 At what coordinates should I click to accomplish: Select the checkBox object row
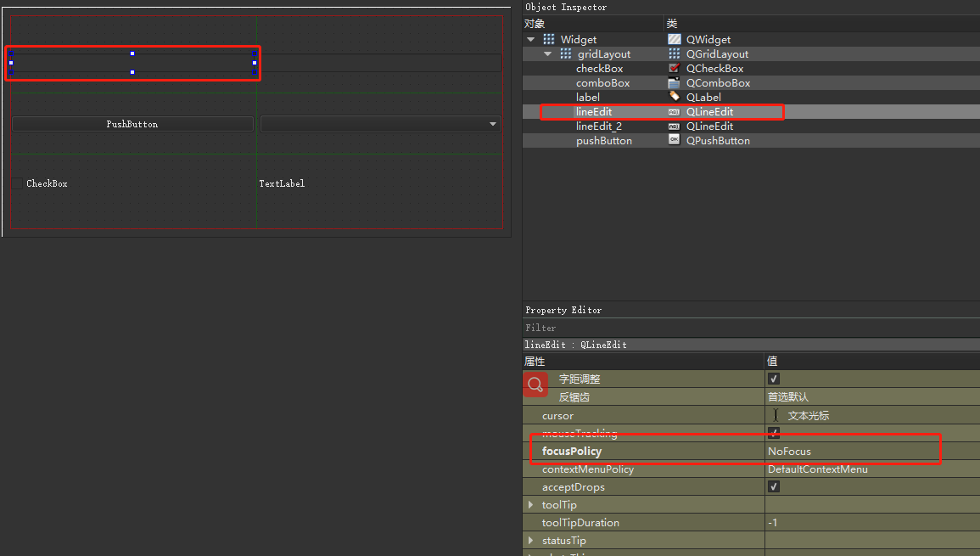(751, 68)
